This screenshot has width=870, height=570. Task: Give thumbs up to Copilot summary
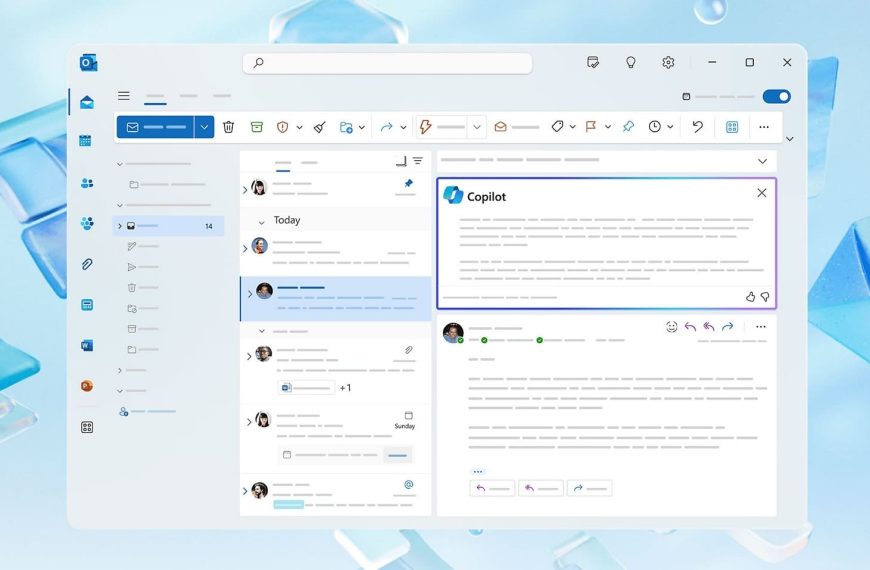(x=750, y=297)
